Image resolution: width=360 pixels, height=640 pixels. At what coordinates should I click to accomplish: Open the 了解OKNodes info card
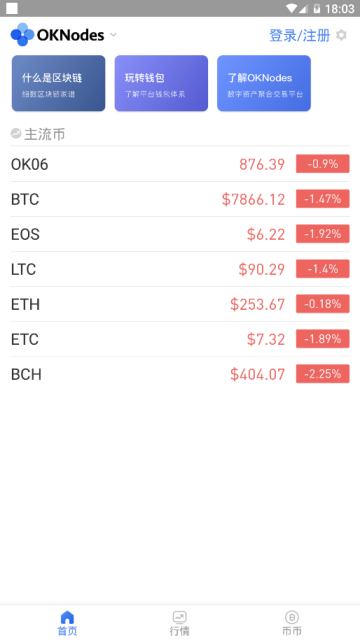tap(264, 83)
